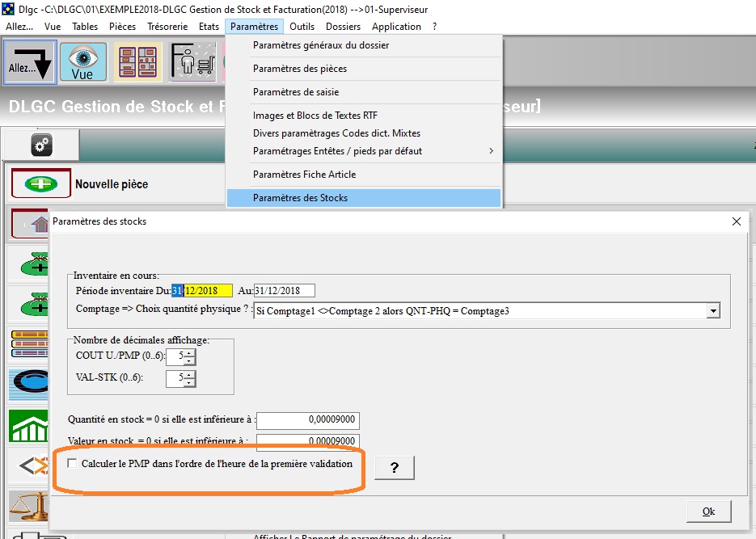
Task: Choose Paramètres Fiche Article menu entry
Action: point(304,175)
